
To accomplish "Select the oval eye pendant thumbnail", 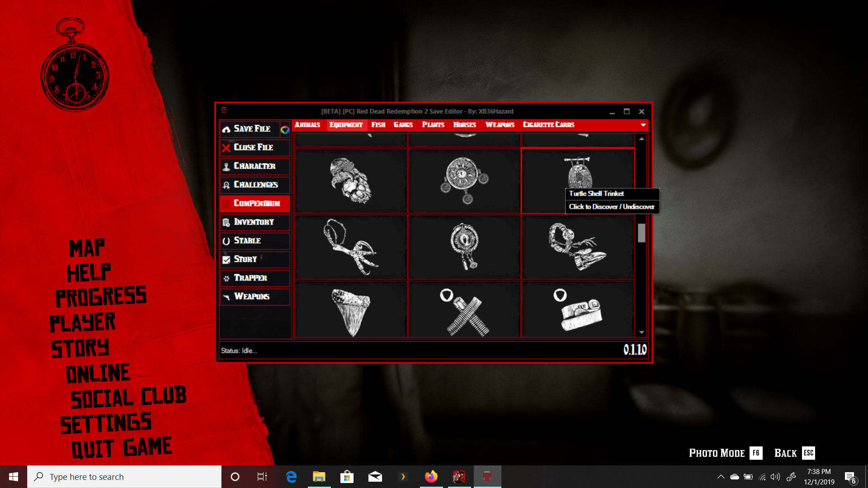I will tap(464, 247).
